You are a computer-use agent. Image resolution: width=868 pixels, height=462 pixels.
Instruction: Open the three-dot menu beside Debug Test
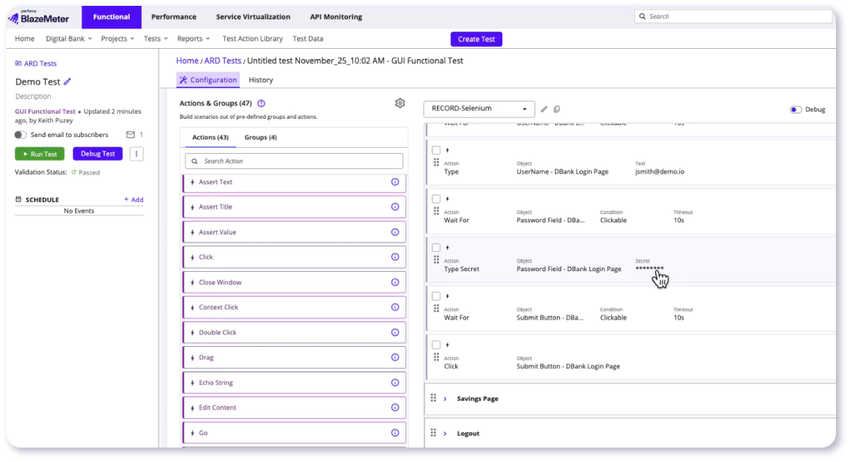(x=136, y=153)
